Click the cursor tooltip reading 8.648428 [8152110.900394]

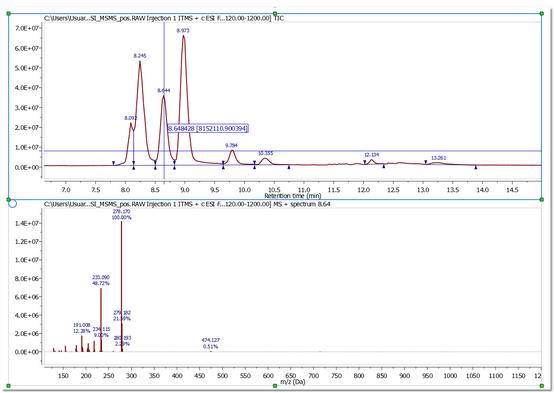[x=208, y=128]
